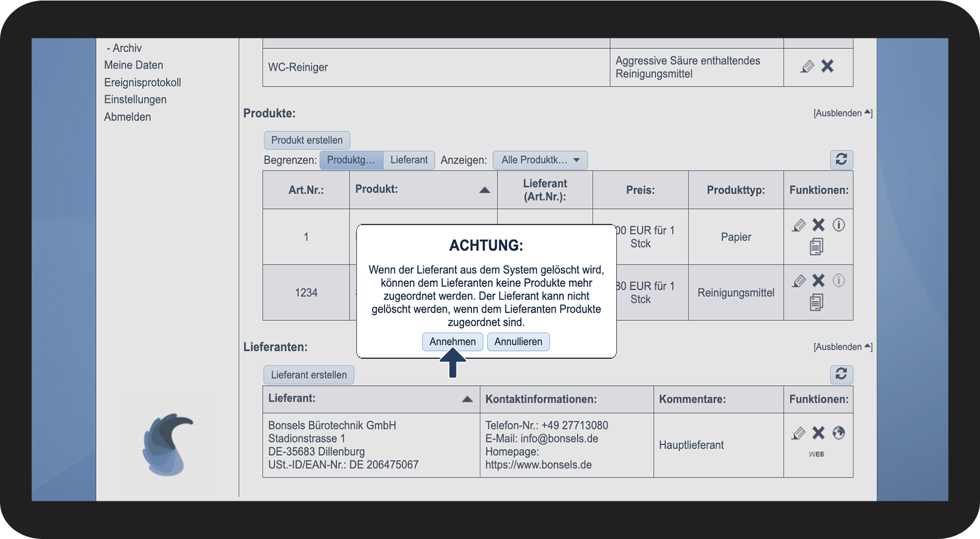Refresh the Produkte table
The width and height of the screenshot is (980, 539).
tap(841, 160)
